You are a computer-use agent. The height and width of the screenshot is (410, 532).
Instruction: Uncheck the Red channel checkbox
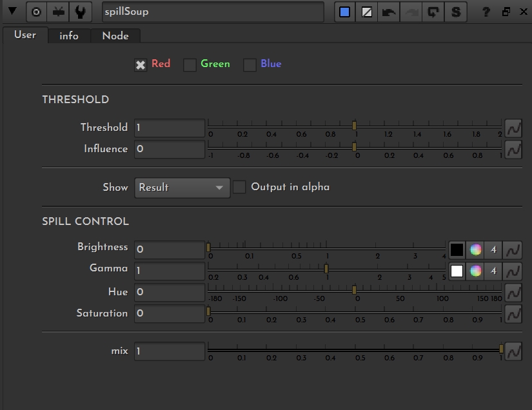point(141,64)
